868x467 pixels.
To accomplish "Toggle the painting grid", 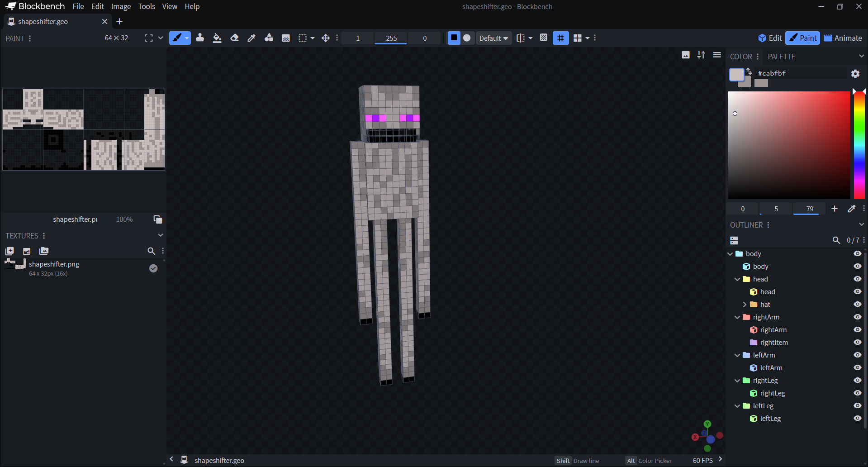I will (561, 38).
